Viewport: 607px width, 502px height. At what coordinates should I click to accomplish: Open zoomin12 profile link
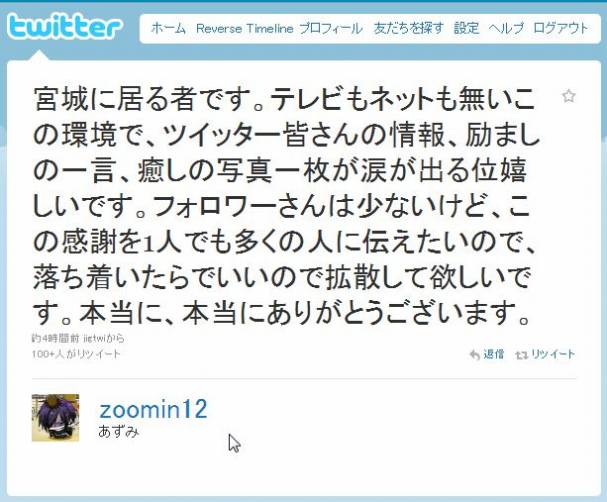(x=153, y=409)
